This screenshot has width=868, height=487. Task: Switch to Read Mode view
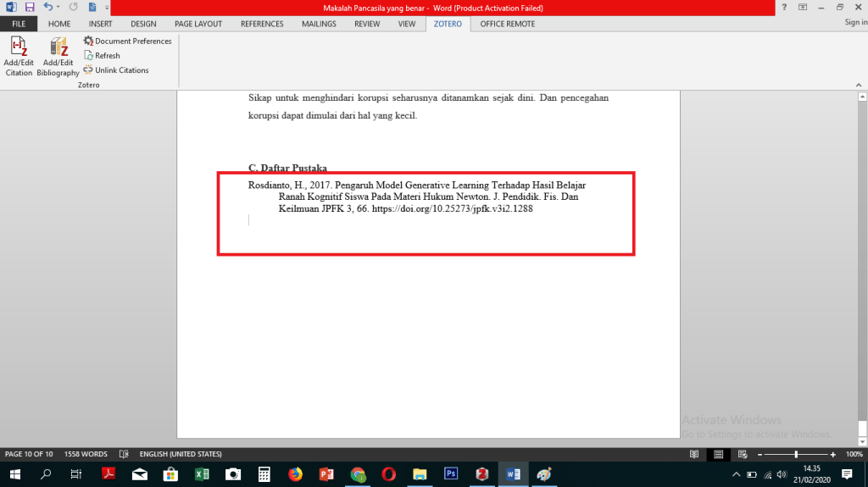pyautogui.click(x=694, y=454)
